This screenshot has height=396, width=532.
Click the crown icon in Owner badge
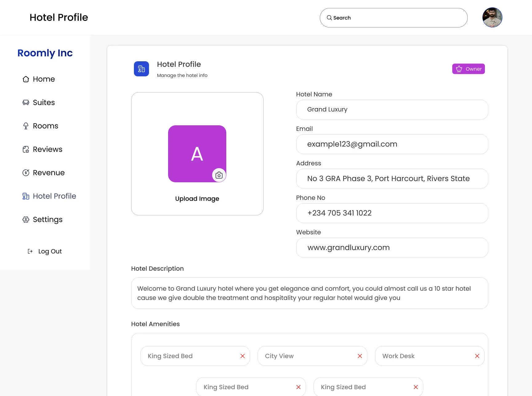(459, 69)
